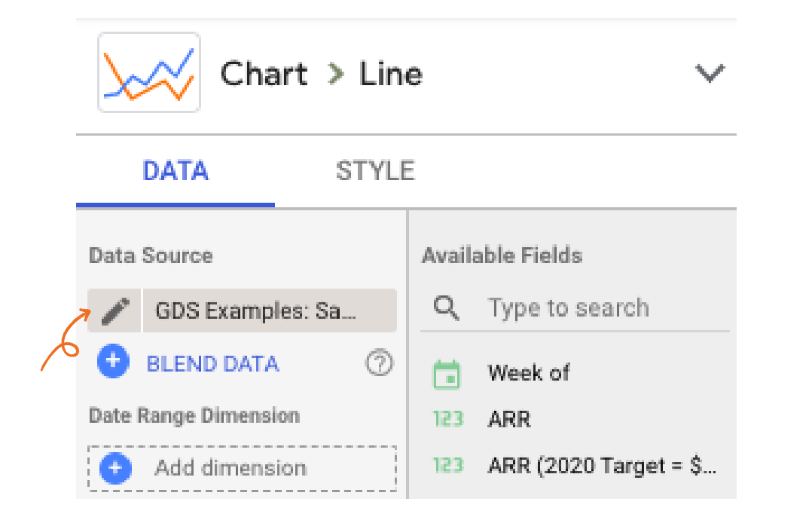Click the Add dimension placeholder text
Screen dimensions: 812x517
(x=230, y=468)
